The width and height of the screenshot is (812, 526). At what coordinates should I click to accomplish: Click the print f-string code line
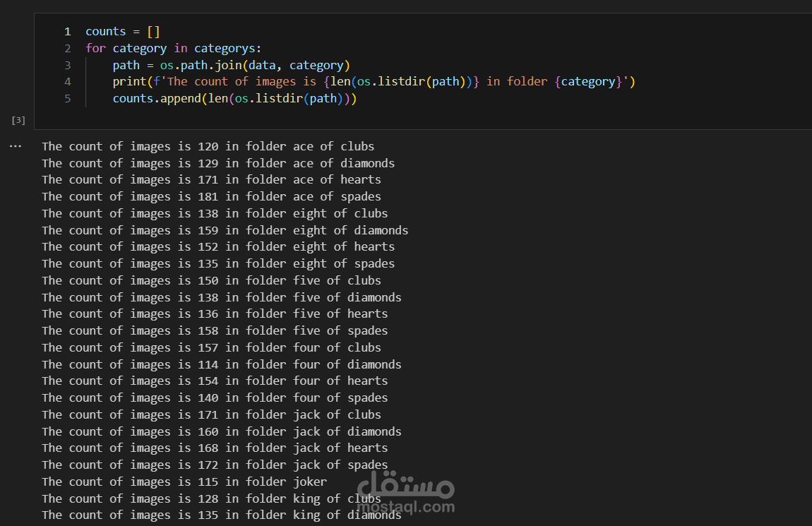[374, 82]
